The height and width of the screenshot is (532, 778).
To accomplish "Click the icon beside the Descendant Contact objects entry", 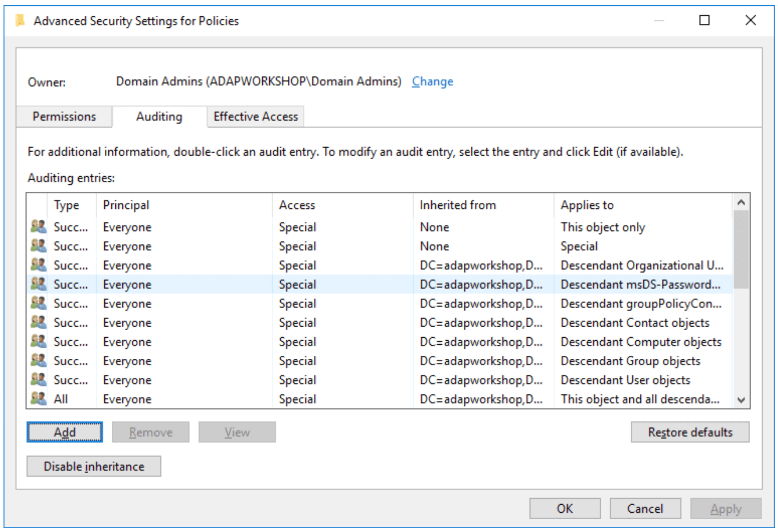I will [39, 322].
